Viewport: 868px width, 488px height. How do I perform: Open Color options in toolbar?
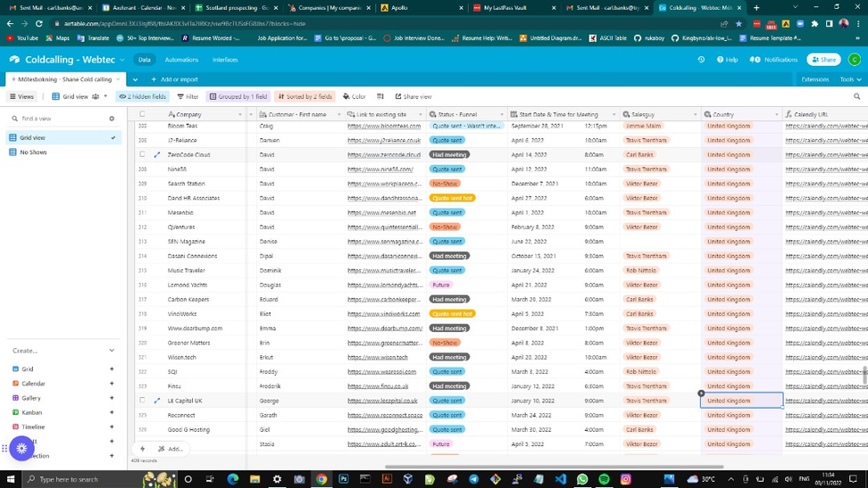point(355,96)
